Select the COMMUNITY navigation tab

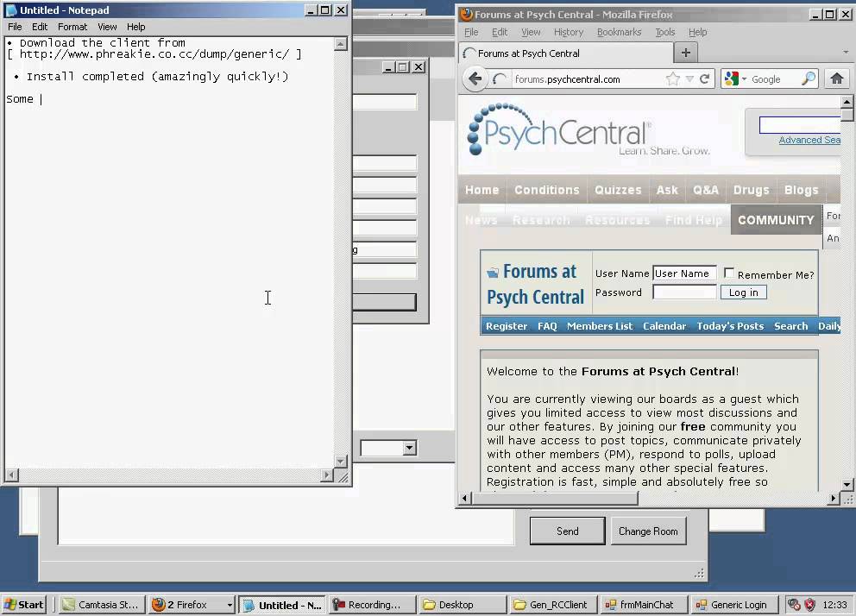776,220
